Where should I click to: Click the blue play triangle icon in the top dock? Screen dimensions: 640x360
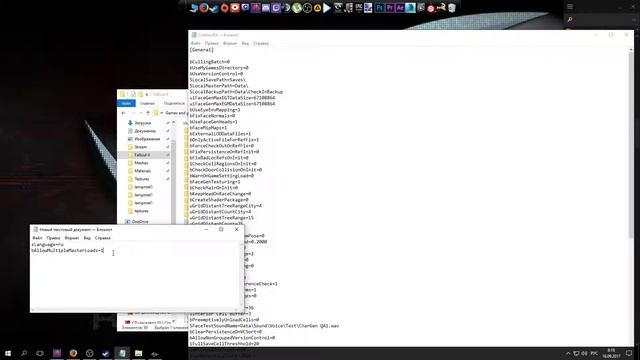tap(327, 7)
